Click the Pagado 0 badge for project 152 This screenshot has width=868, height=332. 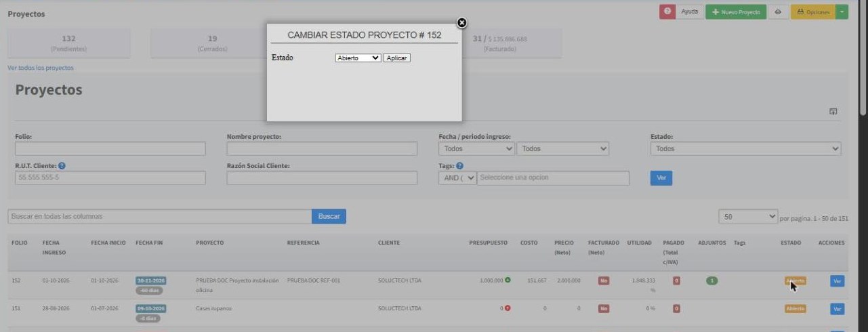click(676, 281)
